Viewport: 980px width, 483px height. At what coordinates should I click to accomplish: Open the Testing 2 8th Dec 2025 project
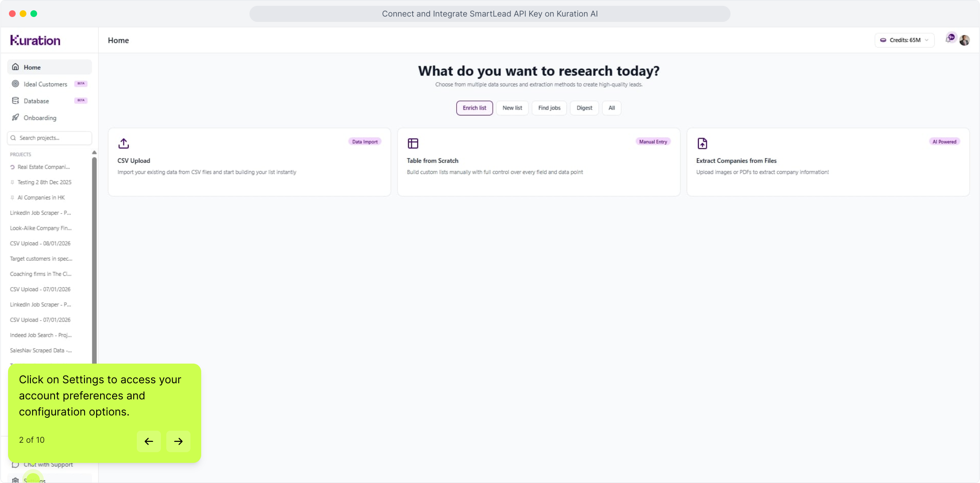[x=44, y=182]
